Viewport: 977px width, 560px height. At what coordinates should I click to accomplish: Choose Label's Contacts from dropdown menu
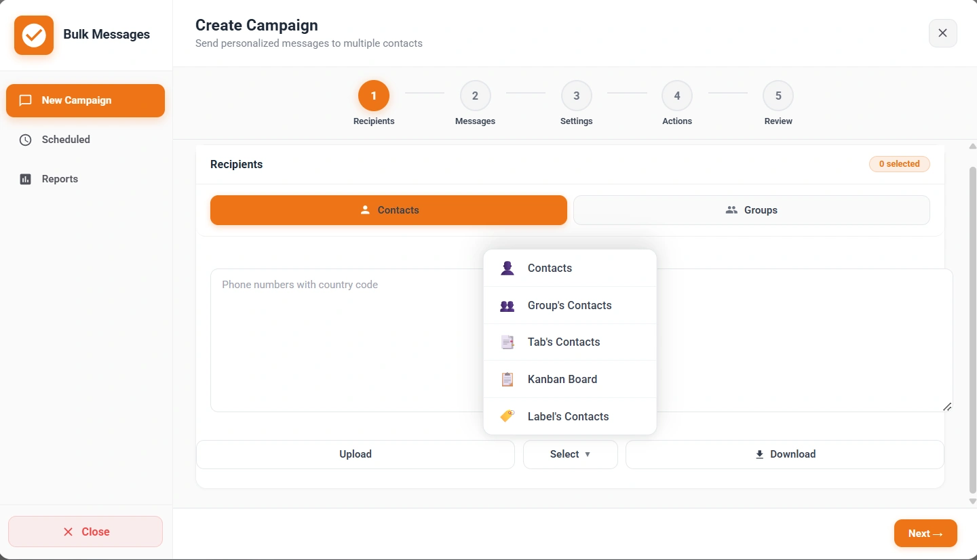pos(570,416)
